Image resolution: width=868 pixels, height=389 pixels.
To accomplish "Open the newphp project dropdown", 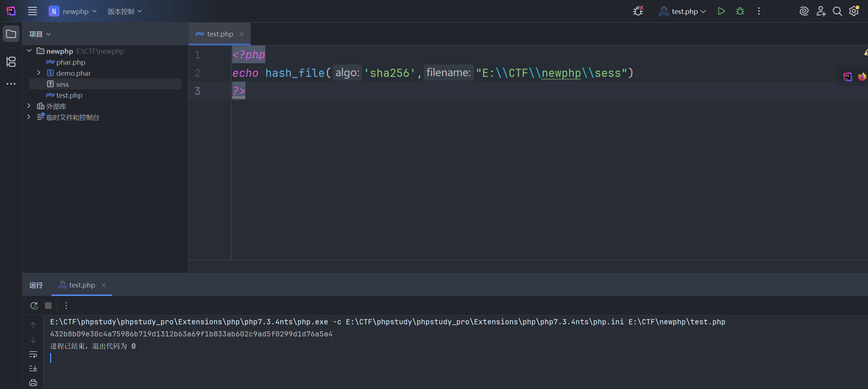I will pyautogui.click(x=73, y=11).
